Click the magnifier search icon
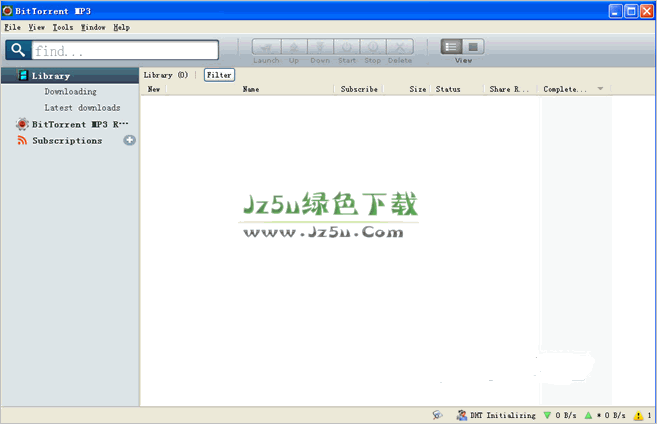657x424 pixels. (18, 50)
